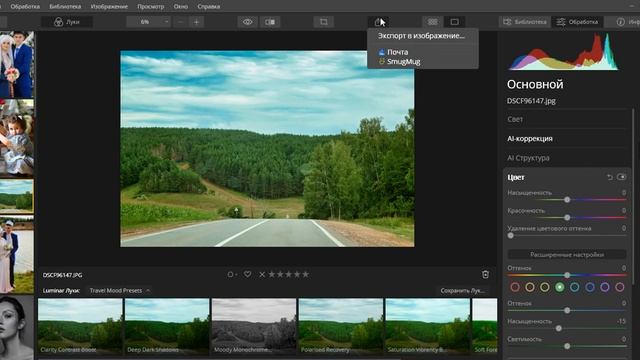The image size is (640, 360).
Task: Click the top Насыщенность slider handle
Action: (x=567, y=200)
